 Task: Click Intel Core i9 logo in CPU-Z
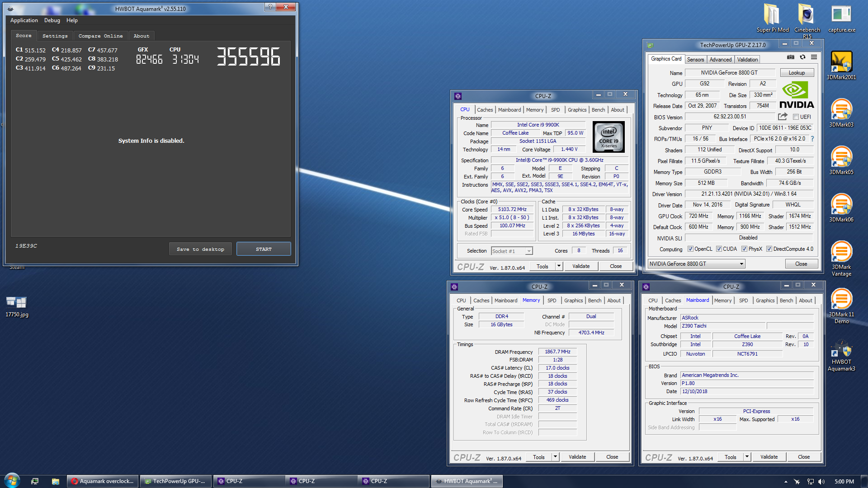(x=609, y=136)
